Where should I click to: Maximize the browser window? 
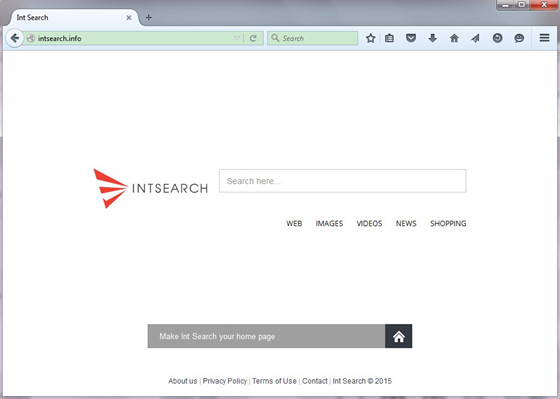point(522,5)
